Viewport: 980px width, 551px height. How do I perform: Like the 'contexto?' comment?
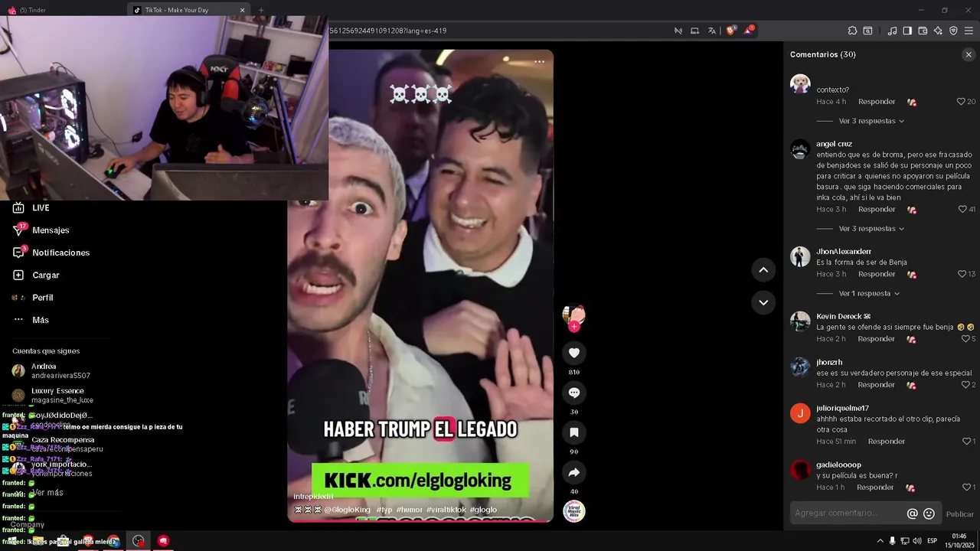(x=961, y=102)
